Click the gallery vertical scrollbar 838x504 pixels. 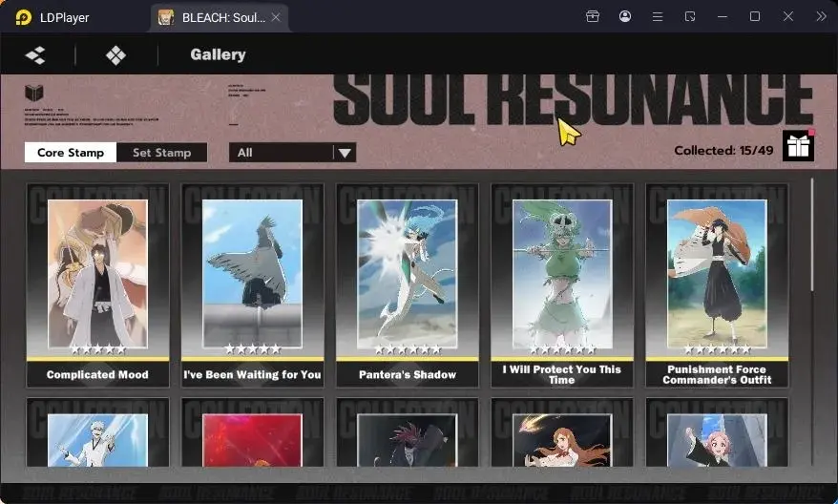coord(812,235)
